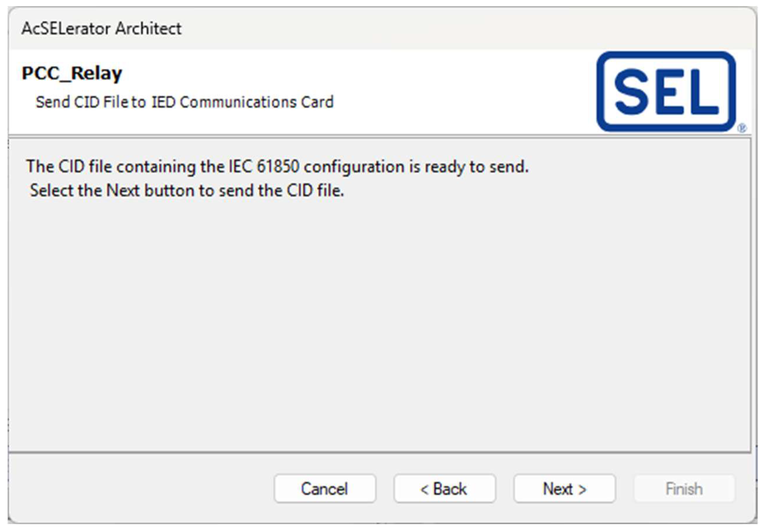The height and width of the screenshot is (532, 763).
Task: Go back with the Back button
Action: coord(444,489)
